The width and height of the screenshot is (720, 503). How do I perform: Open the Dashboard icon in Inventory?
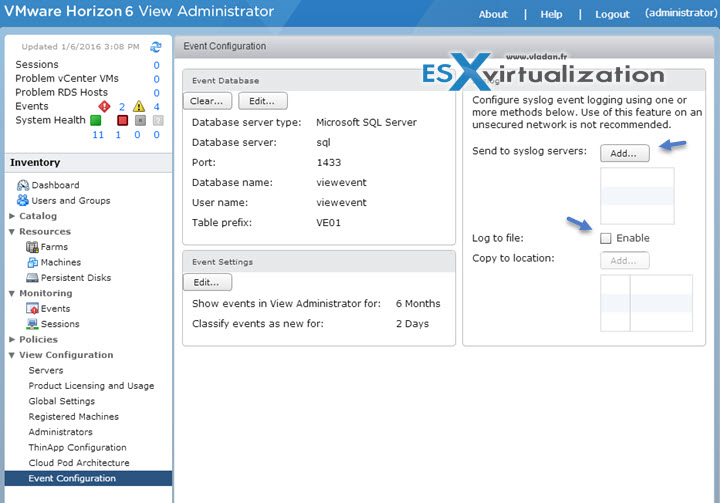(x=22, y=185)
